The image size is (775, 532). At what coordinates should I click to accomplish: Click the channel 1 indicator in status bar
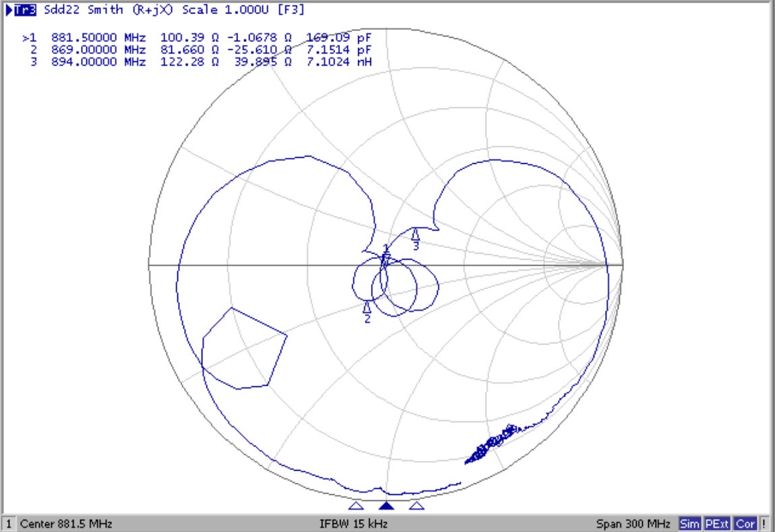[x=9, y=524]
